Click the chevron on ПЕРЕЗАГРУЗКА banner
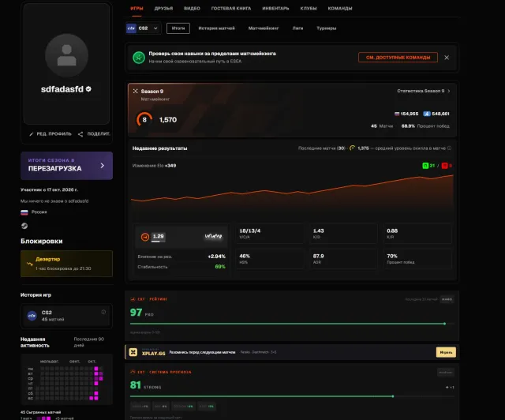The image size is (505, 420). (102, 165)
